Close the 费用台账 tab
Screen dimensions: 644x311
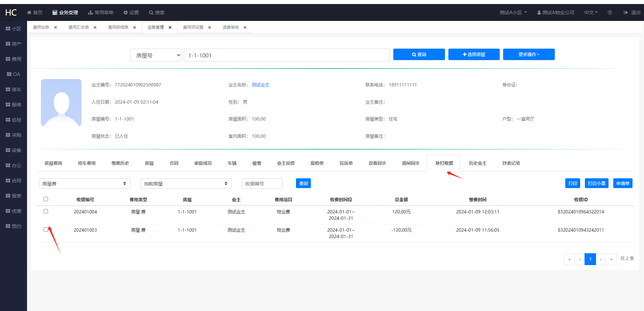(x=55, y=27)
